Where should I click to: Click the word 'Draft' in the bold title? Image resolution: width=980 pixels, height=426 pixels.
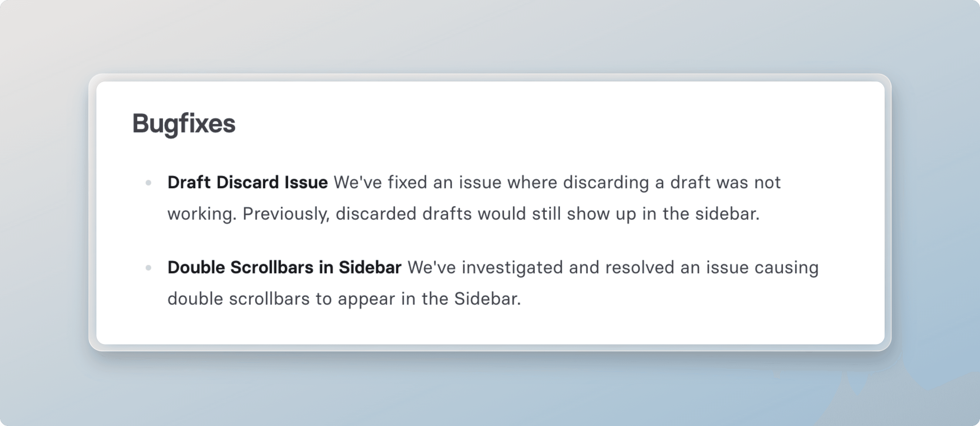pyautogui.click(x=189, y=182)
